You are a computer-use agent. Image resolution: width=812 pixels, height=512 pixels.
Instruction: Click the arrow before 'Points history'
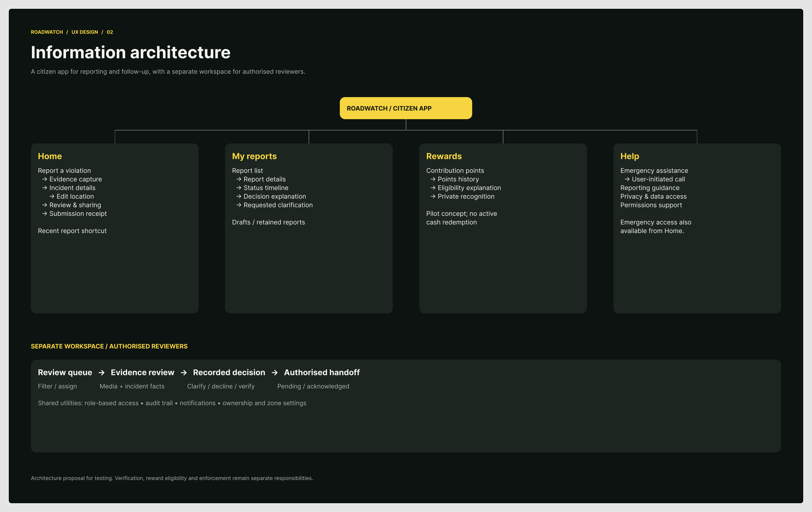433,179
